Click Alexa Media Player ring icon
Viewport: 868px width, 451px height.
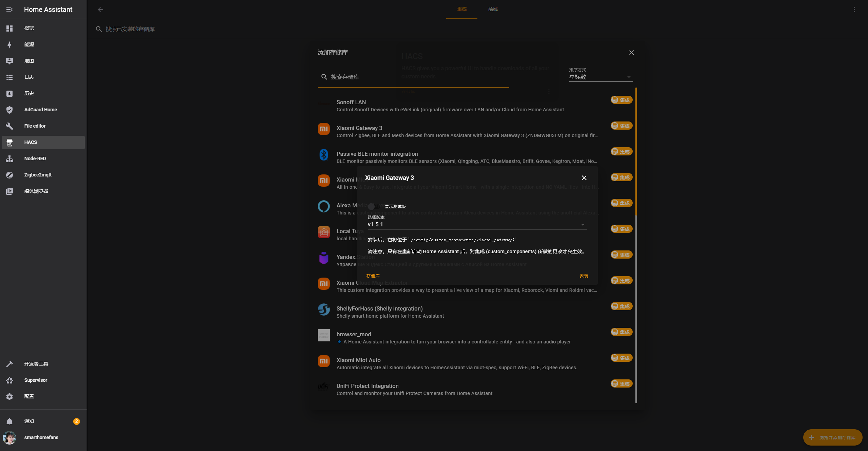[324, 206]
